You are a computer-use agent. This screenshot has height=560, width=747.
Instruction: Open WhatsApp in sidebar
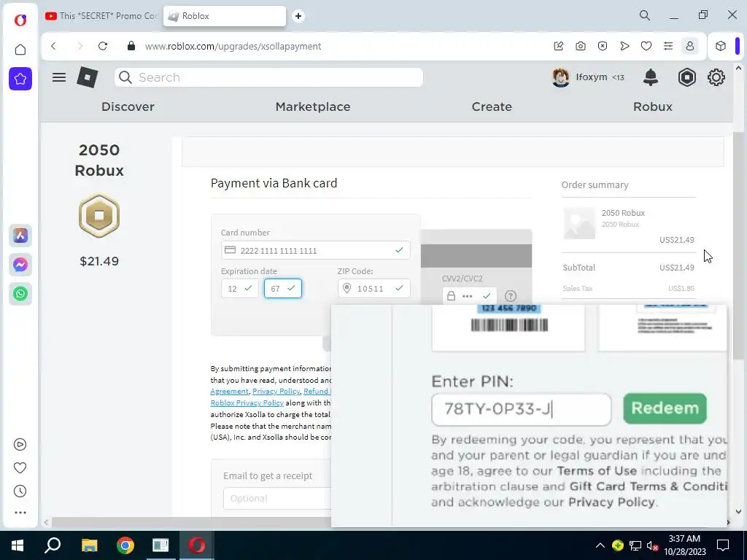tap(20, 294)
